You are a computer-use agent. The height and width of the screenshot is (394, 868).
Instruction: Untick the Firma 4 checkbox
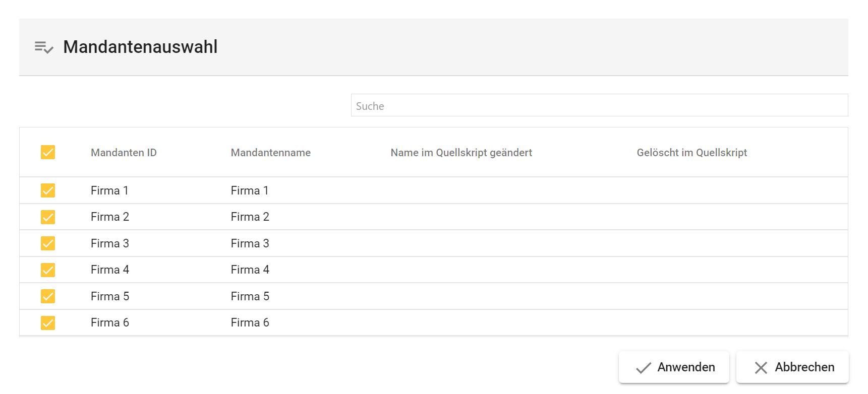(48, 270)
